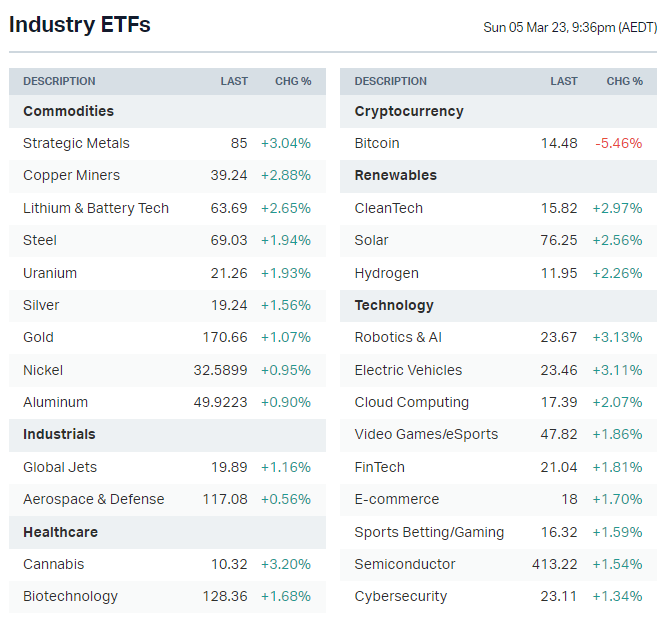The width and height of the screenshot is (666, 617).
Task: Select Lithium & Battery Tech ETF
Action: point(96,208)
